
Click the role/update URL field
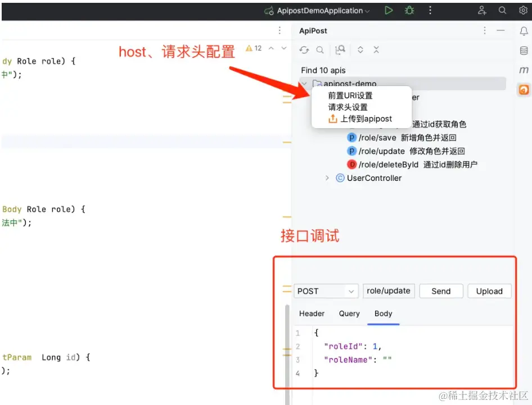click(x=389, y=291)
